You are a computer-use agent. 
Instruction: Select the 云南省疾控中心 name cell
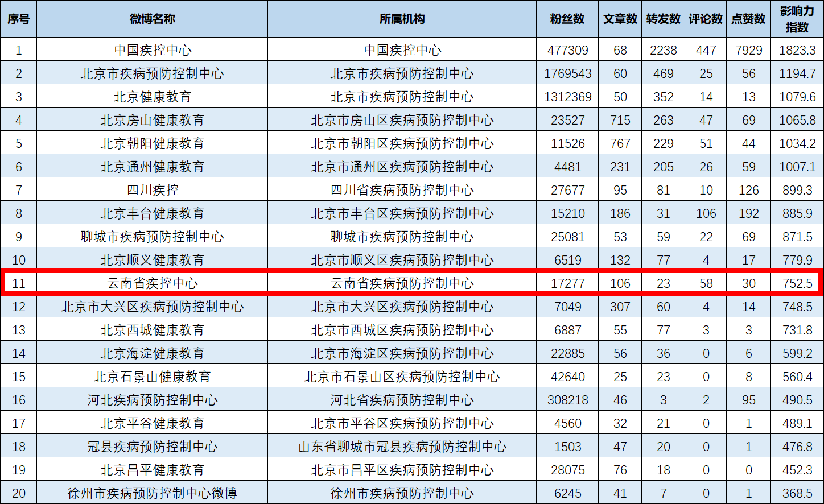coord(153,283)
